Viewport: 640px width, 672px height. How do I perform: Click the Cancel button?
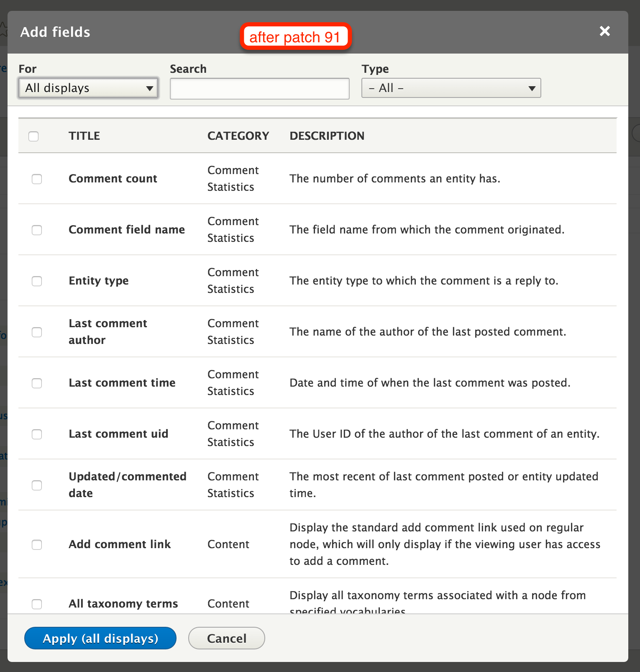coord(227,638)
